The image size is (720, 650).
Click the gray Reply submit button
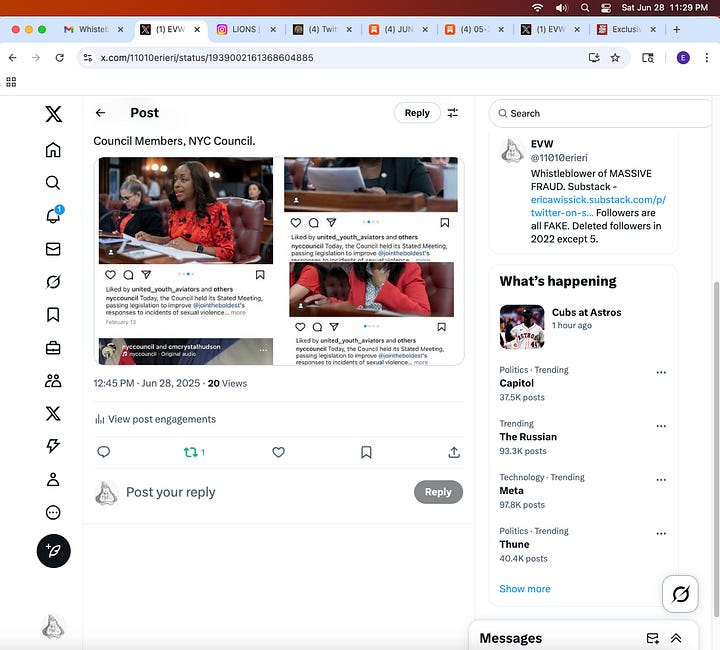438,492
